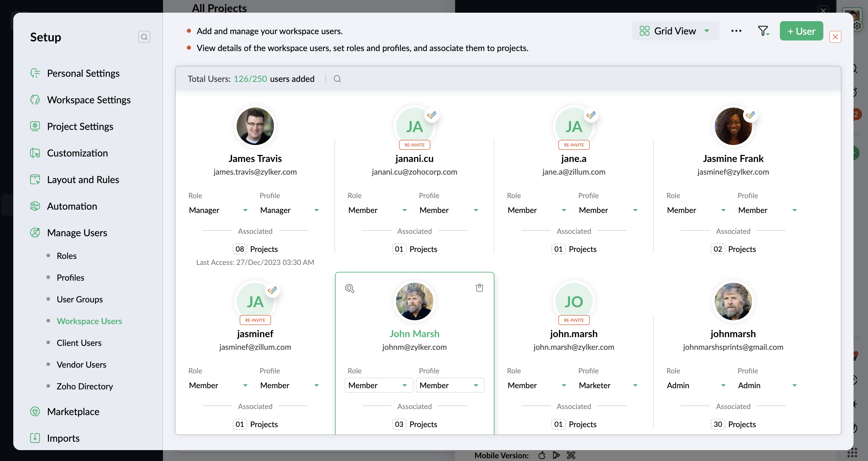Click the Automation sidebar icon
The image size is (868, 461).
(35, 206)
